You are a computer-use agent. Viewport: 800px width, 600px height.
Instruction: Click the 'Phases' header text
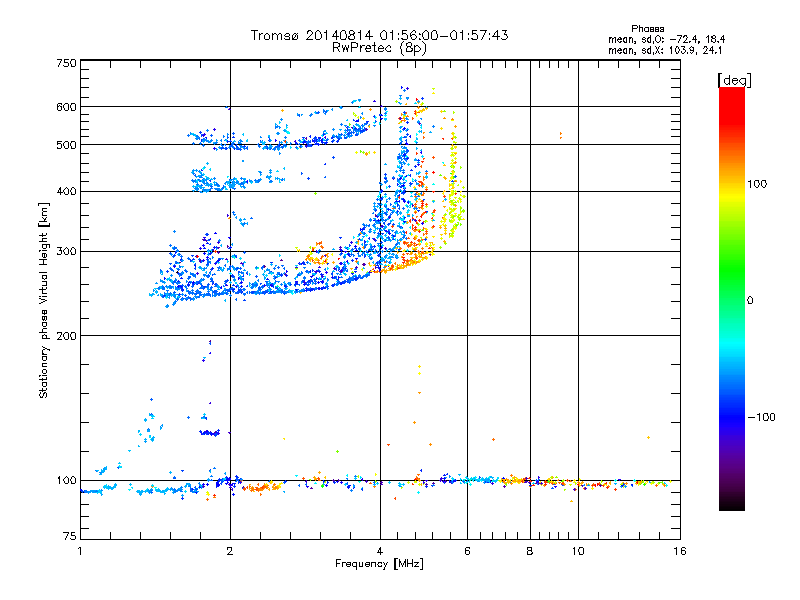click(x=647, y=29)
